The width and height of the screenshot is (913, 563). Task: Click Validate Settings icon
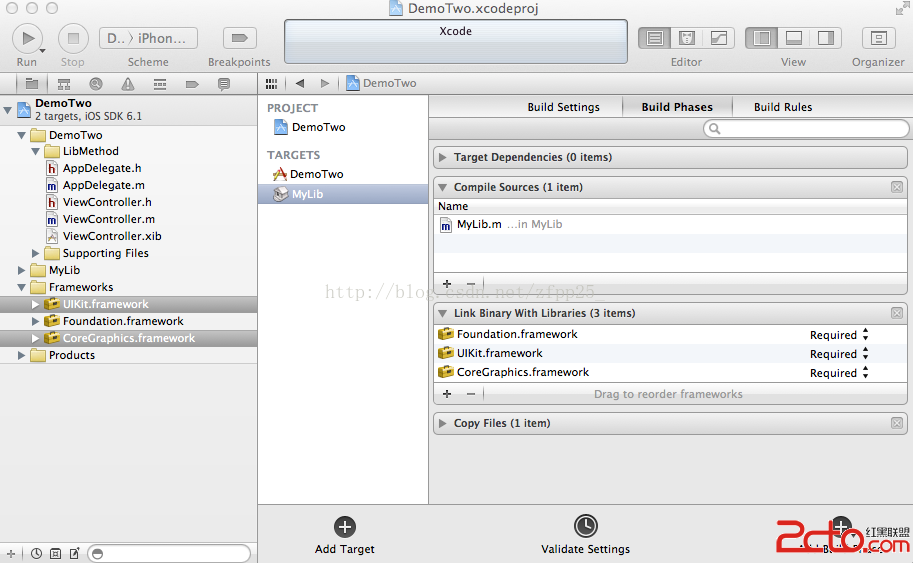click(x=585, y=527)
